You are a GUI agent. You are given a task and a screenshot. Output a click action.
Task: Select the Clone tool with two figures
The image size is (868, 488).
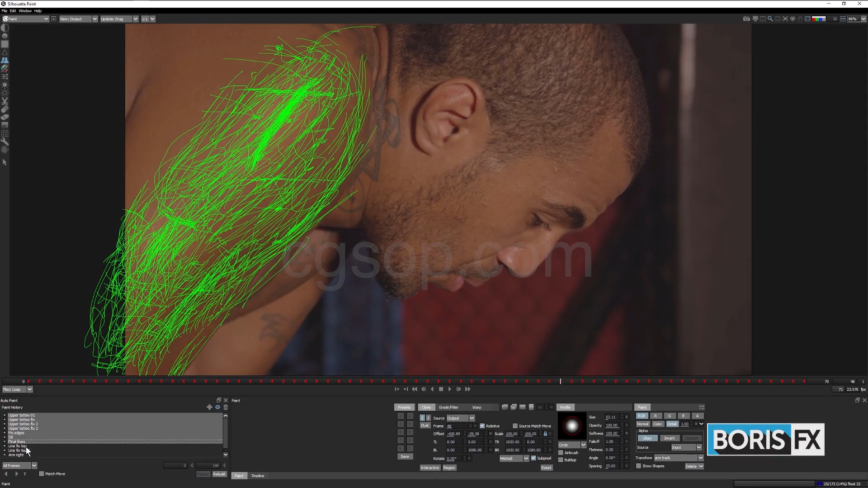click(x=5, y=60)
